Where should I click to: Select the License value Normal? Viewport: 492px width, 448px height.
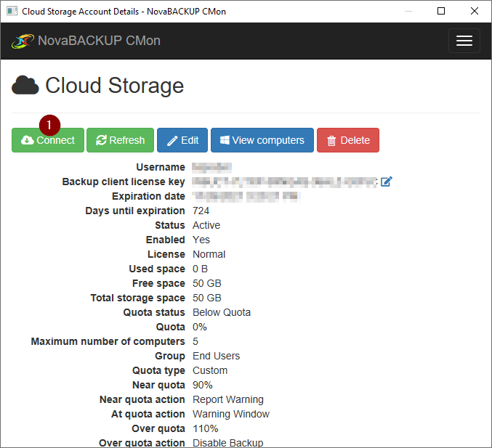(x=209, y=254)
